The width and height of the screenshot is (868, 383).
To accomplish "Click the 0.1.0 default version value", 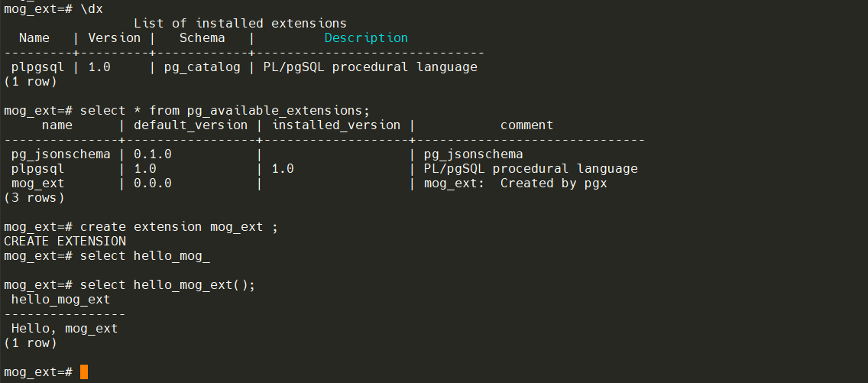I will [152, 154].
